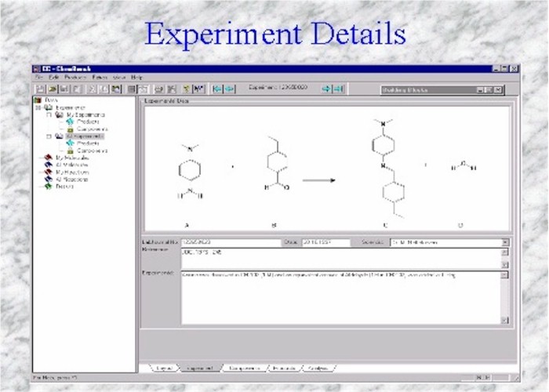Click the Reports icon in tree
This screenshot has width=549, height=392.
49,187
